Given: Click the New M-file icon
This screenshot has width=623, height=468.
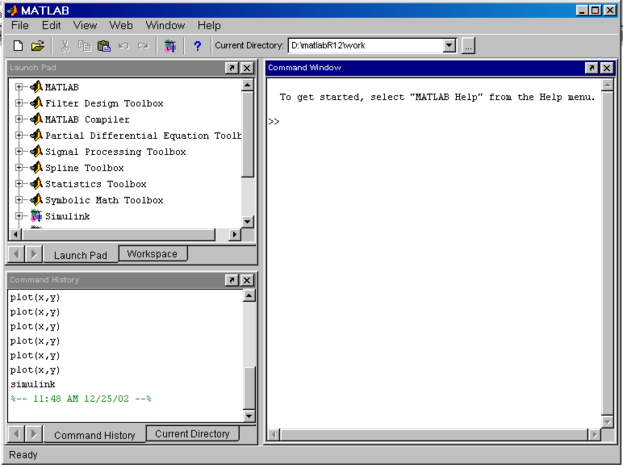Looking at the screenshot, I should point(18,46).
